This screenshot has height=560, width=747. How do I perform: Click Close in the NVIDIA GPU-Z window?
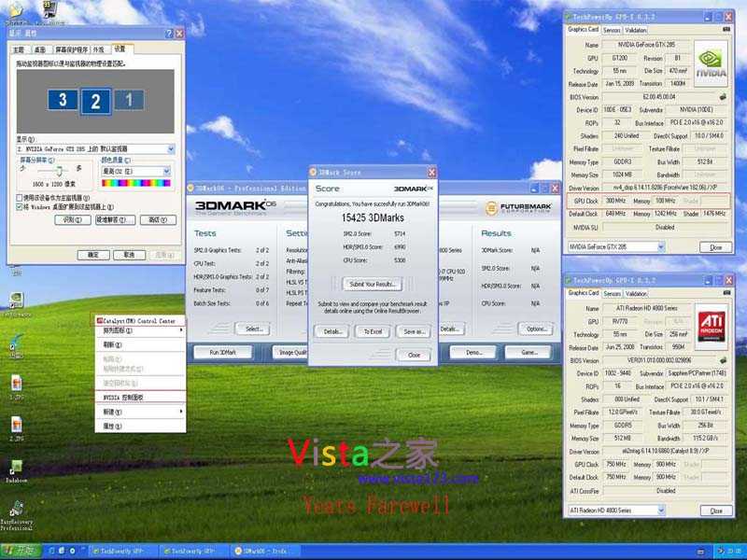coord(715,247)
